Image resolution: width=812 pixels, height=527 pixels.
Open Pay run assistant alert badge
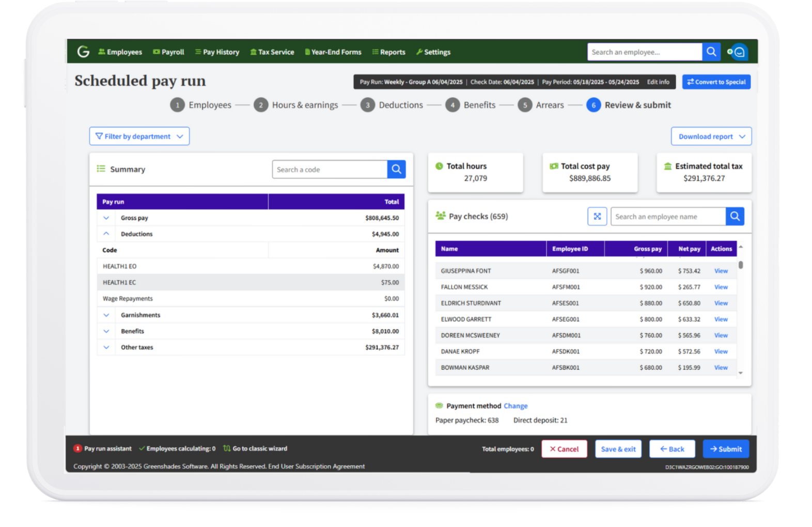point(78,448)
